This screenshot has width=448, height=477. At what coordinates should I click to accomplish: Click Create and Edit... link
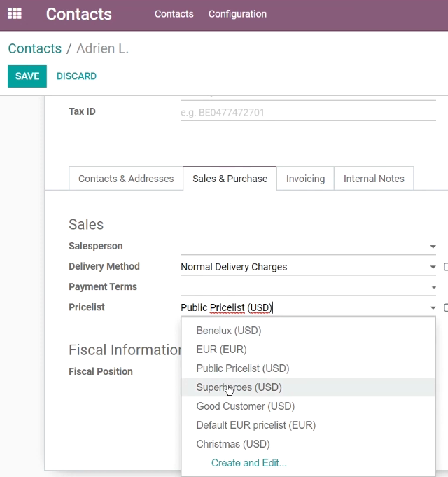click(249, 463)
